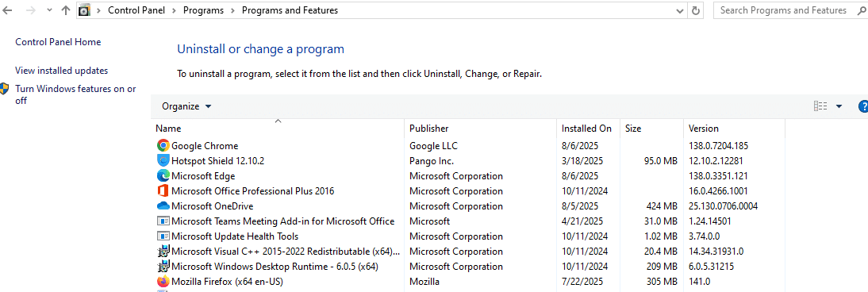Viewport: 868px width, 292px height.
Task: Click the Google LLC publisher cell
Action: point(433,146)
